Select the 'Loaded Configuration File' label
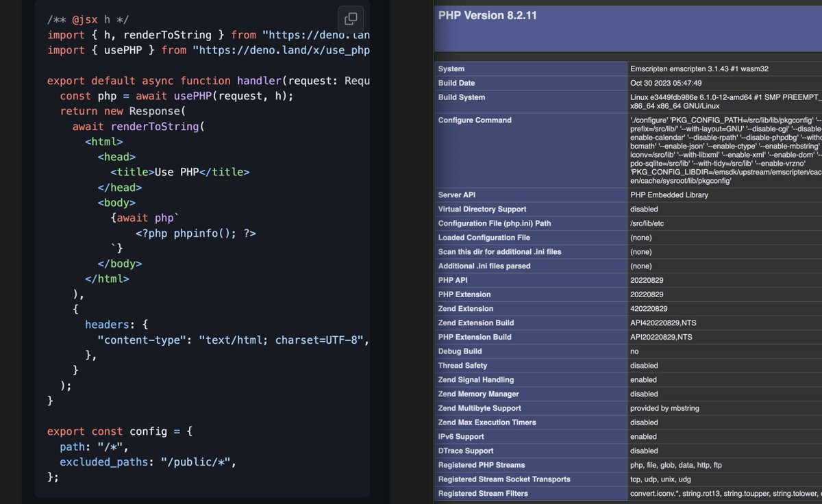The image size is (822, 504). (484, 238)
